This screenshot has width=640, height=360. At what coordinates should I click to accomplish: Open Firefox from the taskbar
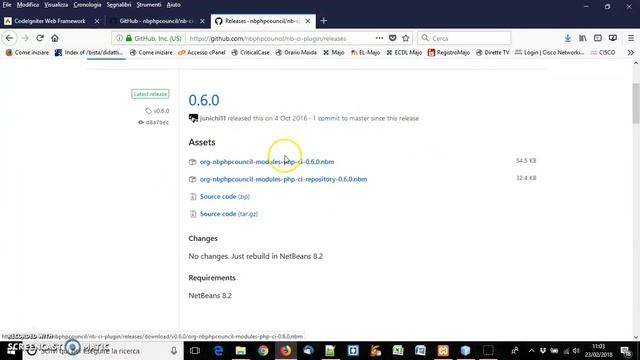pos(286,351)
